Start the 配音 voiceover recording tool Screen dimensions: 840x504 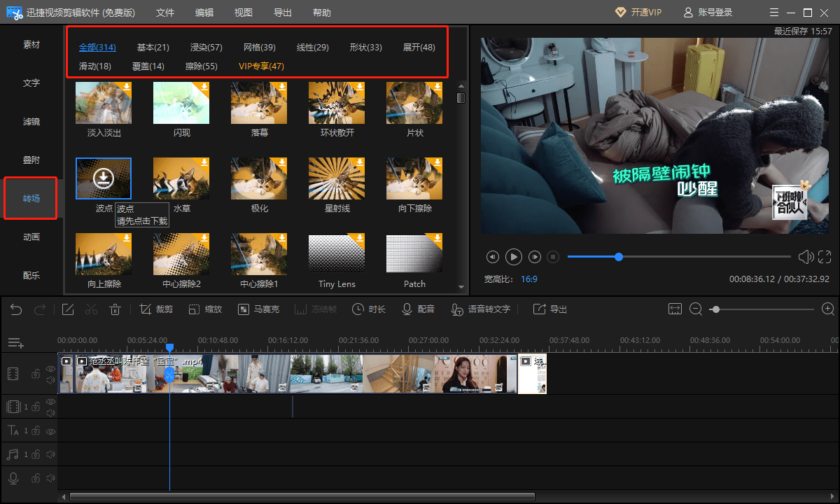[x=418, y=309]
